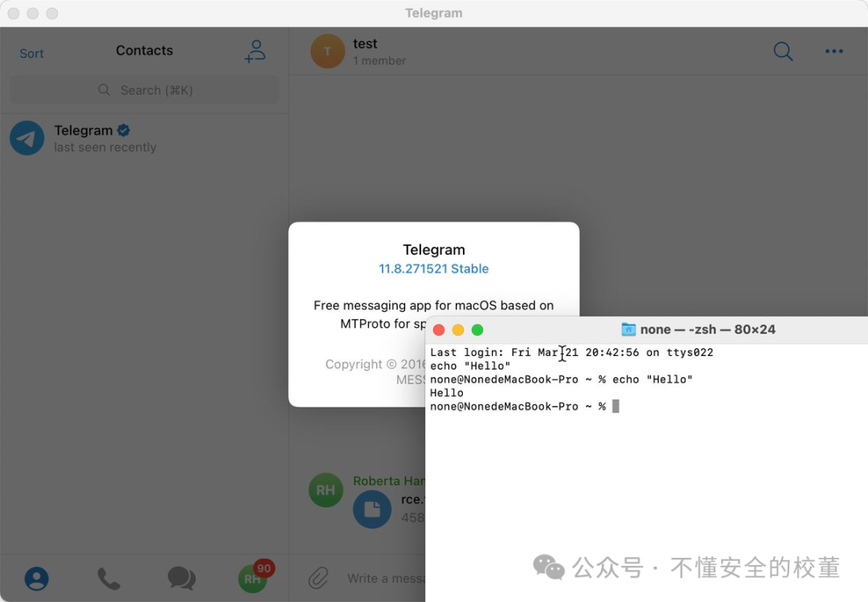The width and height of the screenshot is (868, 602).
Task: Open Sort options in Contacts
Action: 31,54
